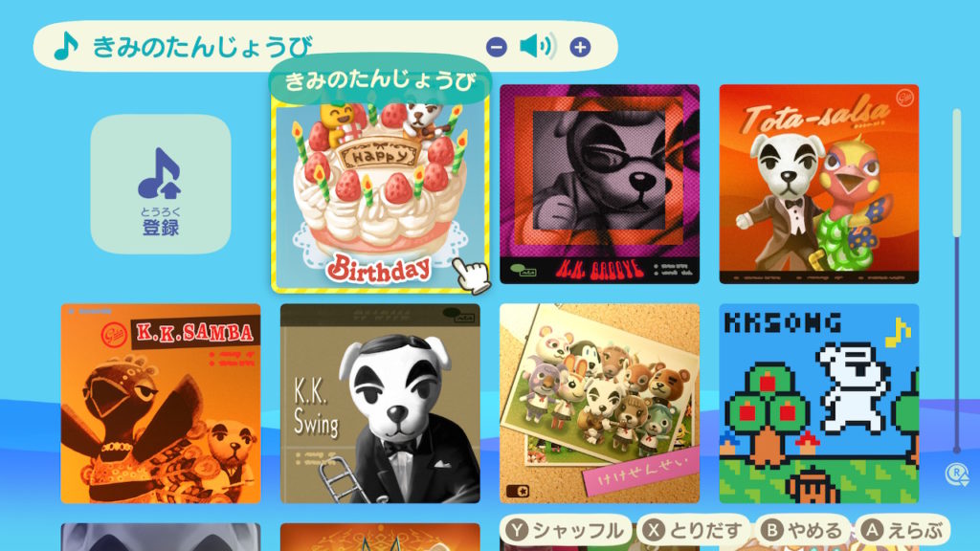
Task: Pick the けけせんせい postcard album
Action: (x=599, y=404)
